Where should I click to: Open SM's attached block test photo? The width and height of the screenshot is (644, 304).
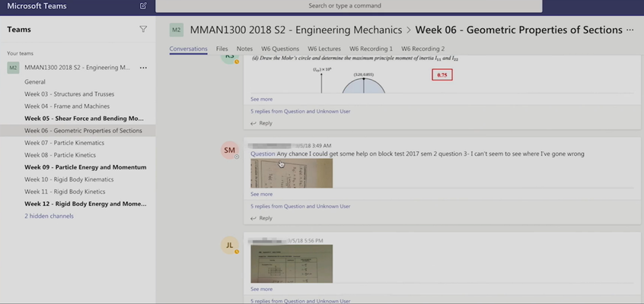coord(292,173)
